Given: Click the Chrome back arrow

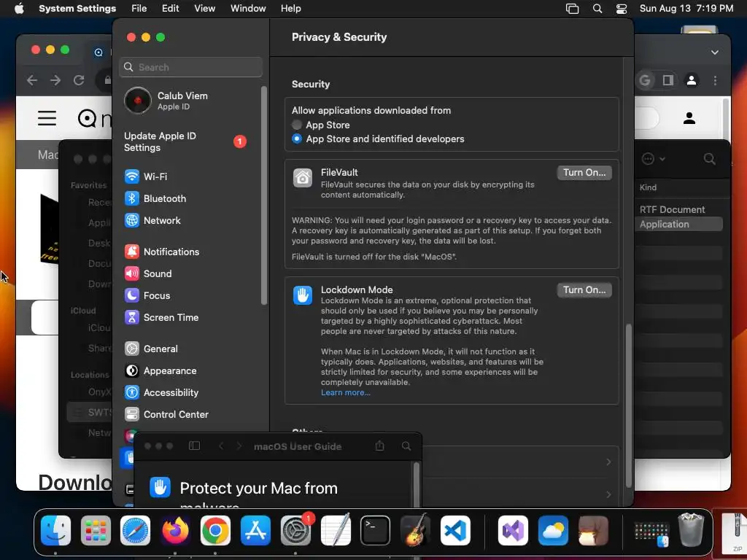Looking at the screenshot, I should tap(32, 80).
